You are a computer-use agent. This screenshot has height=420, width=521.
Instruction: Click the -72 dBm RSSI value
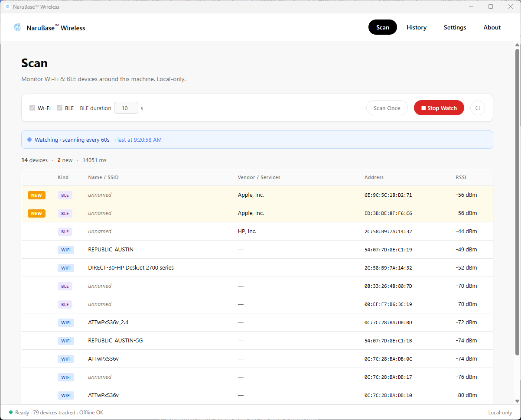[x=466, y=322]
